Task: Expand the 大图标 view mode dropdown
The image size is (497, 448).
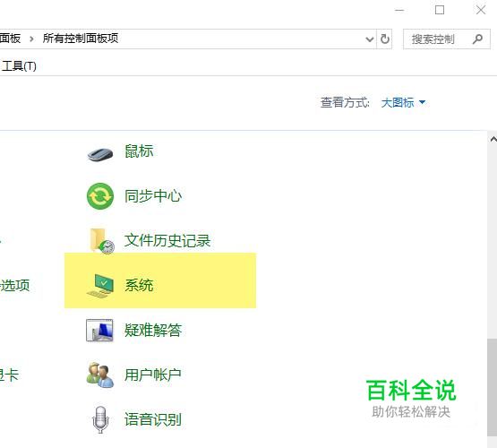Action: tap(404, 102)
